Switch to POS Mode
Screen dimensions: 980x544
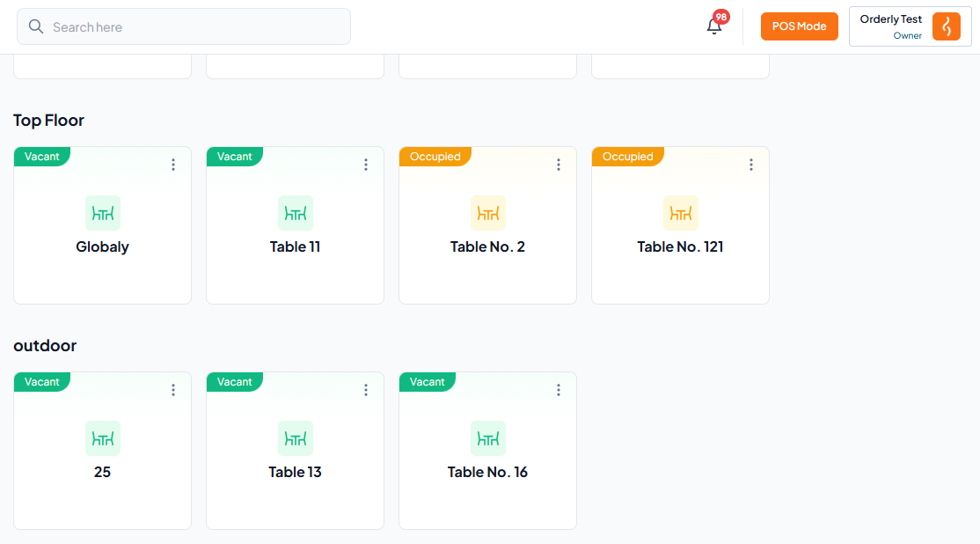[799, 26]
